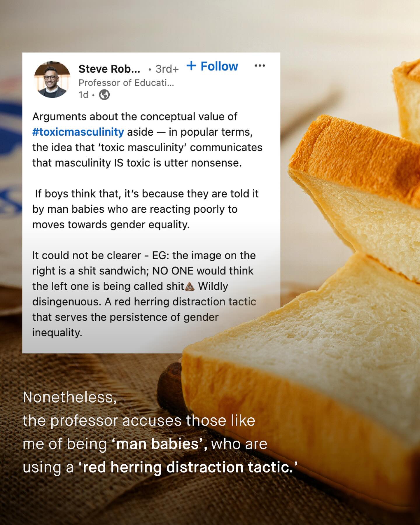The width and height of the screenshot is (420, 525).
Task: Click the paragraph starting 'If boys think that'
Action: pyautogui.click(x=145, y=209)
